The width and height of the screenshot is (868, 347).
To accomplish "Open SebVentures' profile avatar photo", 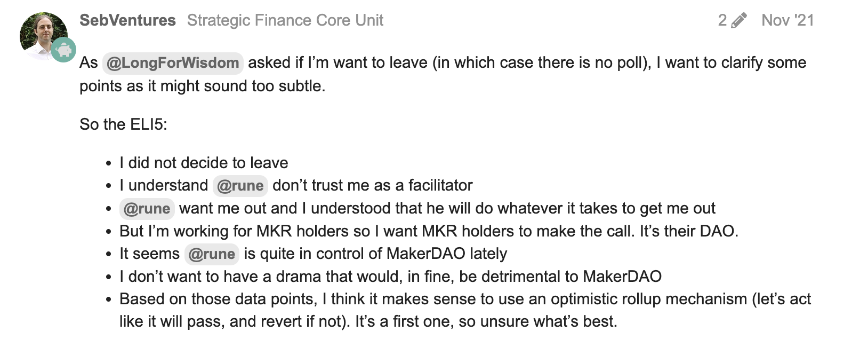I will (x=43, y=36).
